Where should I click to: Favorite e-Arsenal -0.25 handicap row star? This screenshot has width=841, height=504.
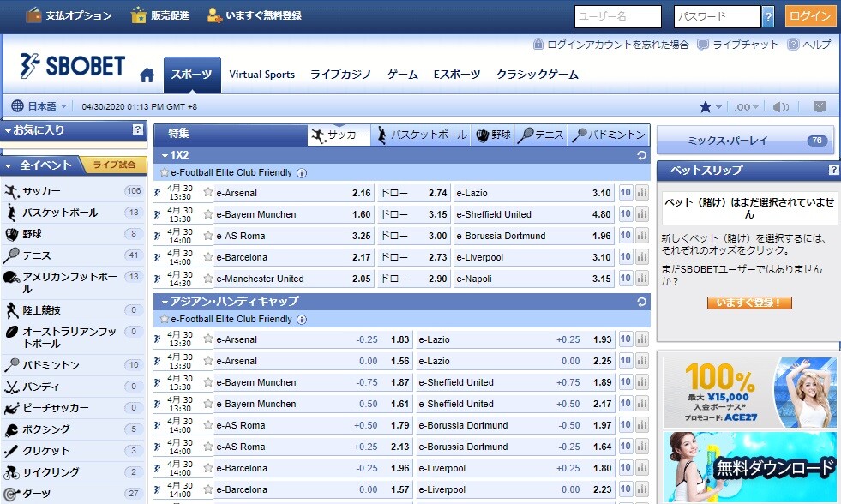pos(208,339)
